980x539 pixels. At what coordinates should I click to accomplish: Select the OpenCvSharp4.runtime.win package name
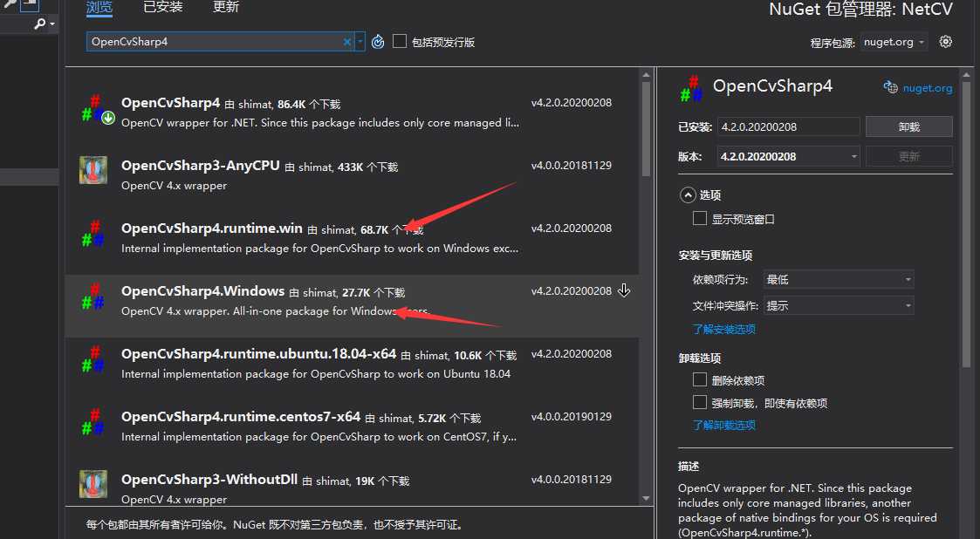click(x=212, y=229)
